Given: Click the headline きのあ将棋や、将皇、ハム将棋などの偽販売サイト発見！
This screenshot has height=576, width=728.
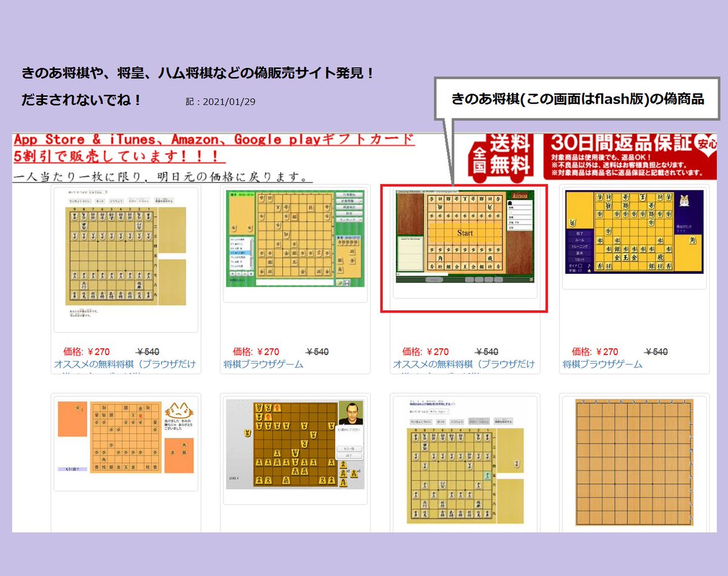Looking at the screenshot, I should [x=197, y=74].
